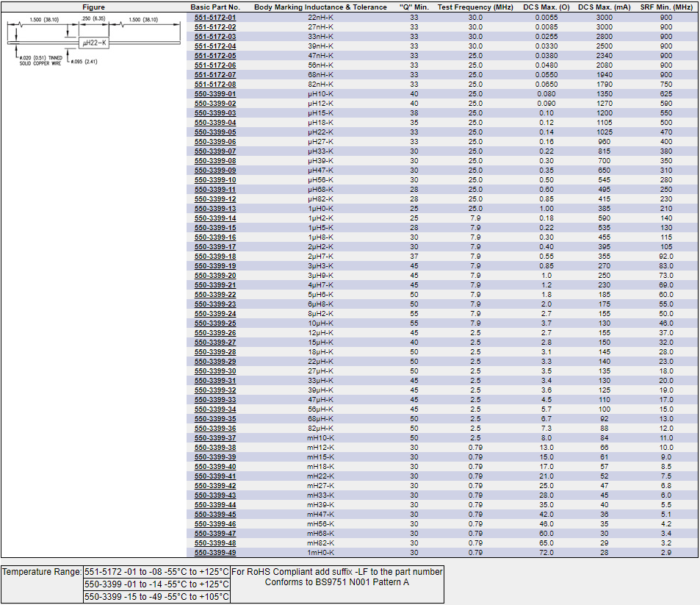Select part number 550-3399-42
This screenshot has width=700, height=605.
click(x=215, y=485)
